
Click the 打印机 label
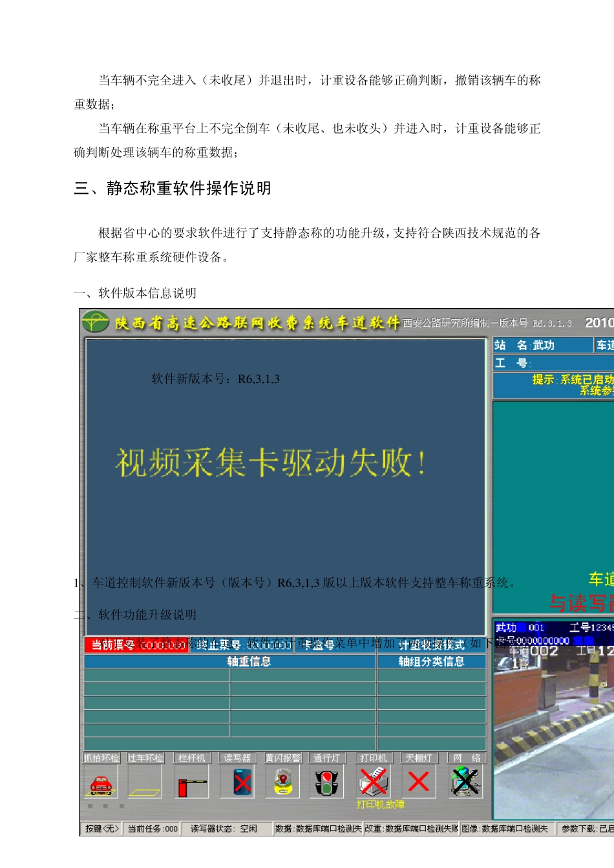374,758
